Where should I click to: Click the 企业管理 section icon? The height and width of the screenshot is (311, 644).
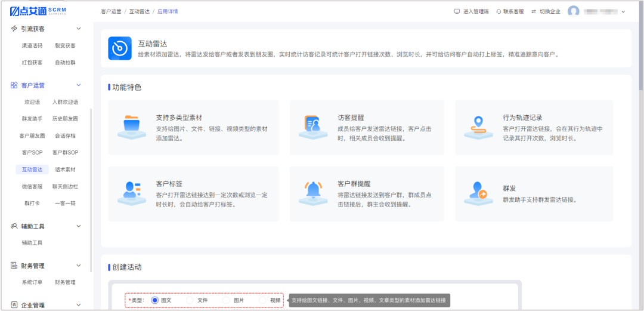coord(14,305)
